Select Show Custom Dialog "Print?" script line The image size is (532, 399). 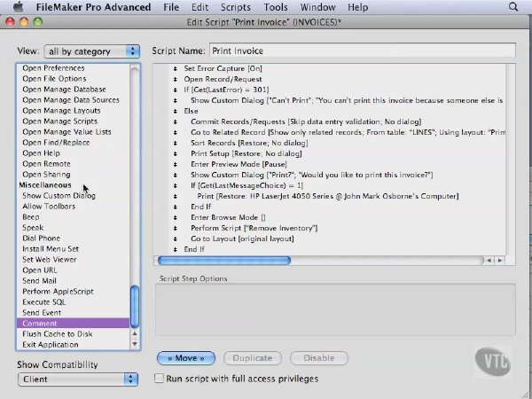coord(311,175)
